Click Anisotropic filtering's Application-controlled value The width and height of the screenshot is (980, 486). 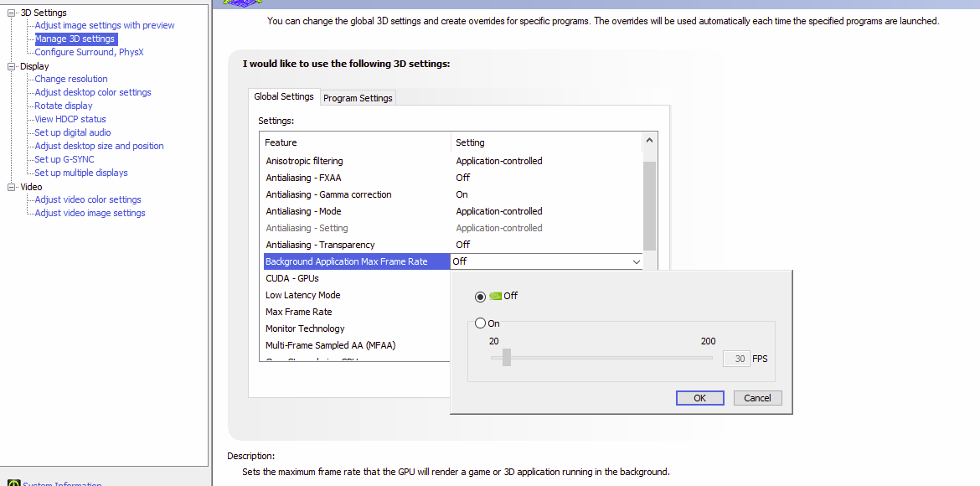click(498, 161)
